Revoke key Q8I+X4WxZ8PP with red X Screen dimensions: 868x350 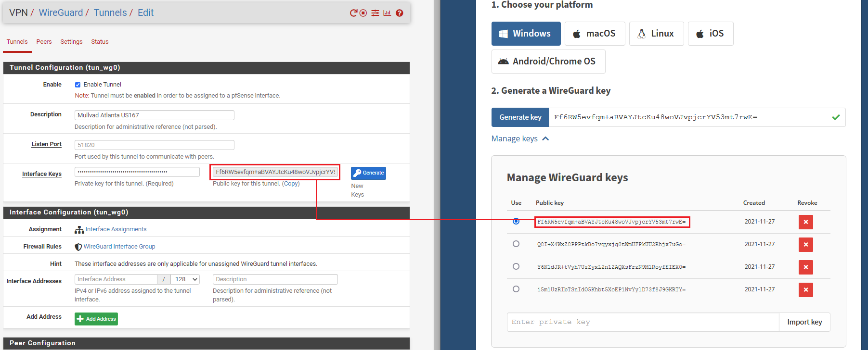(806, 245)
